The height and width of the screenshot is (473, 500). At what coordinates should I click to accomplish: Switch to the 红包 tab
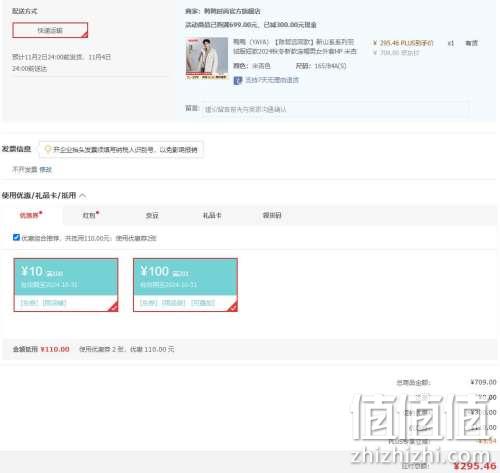tap(90, 215)
